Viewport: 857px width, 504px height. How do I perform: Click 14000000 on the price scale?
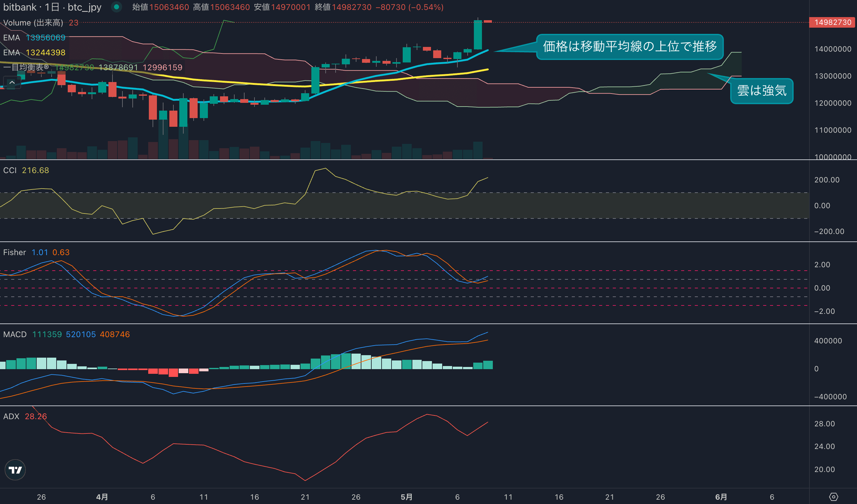click(832, 49)
